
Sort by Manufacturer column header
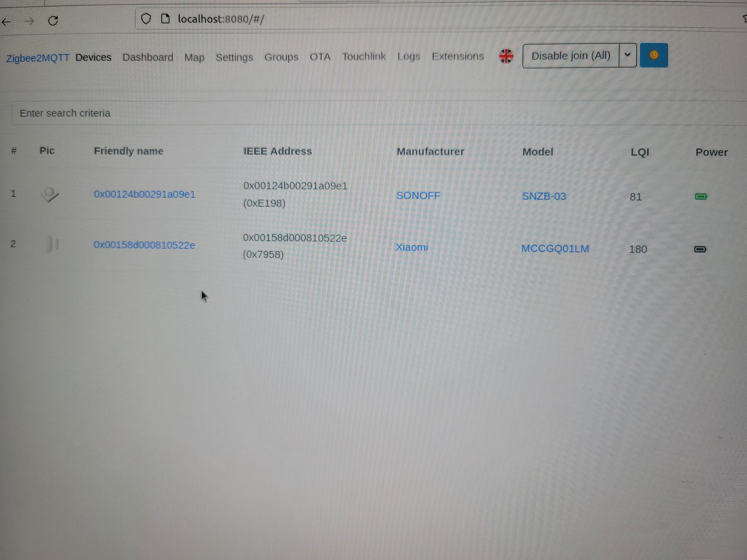click(430, 152)
